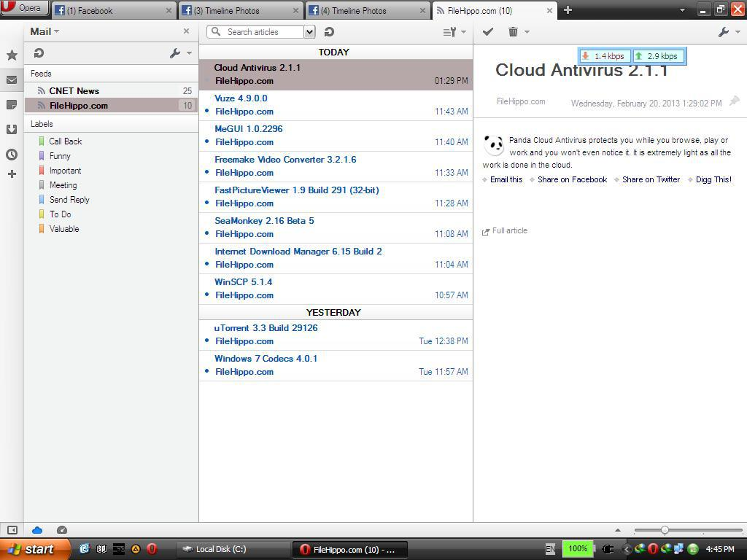Open the notes sidebar icon

coord(12,105)
